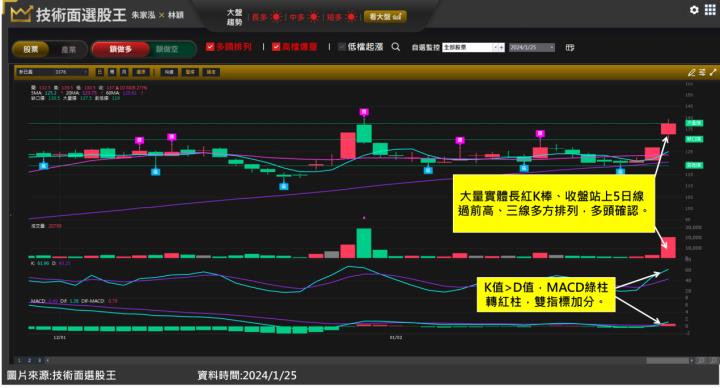This screenshot has width=720, height=388.
Task: Click the tall green volume bar
Action: click(x=364, y=243)
